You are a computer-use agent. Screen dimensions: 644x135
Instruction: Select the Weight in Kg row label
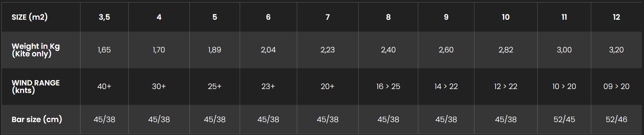tap(36, 50)
